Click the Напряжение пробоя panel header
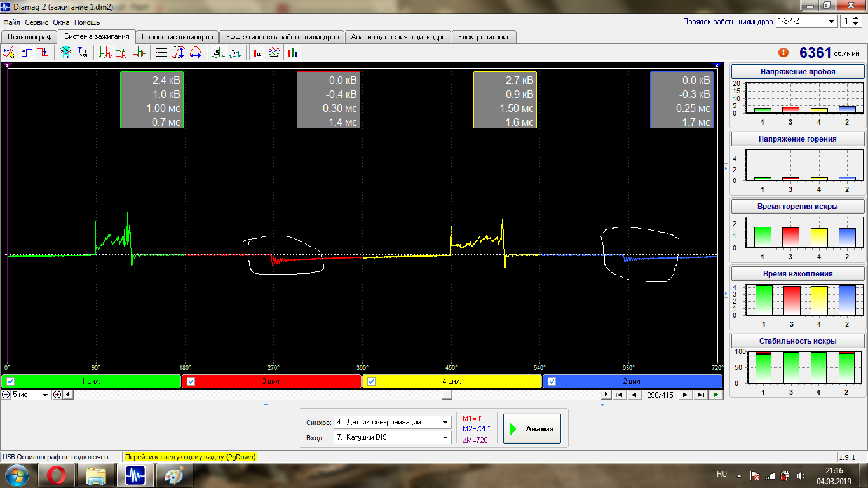 click(x=797, y=72)
